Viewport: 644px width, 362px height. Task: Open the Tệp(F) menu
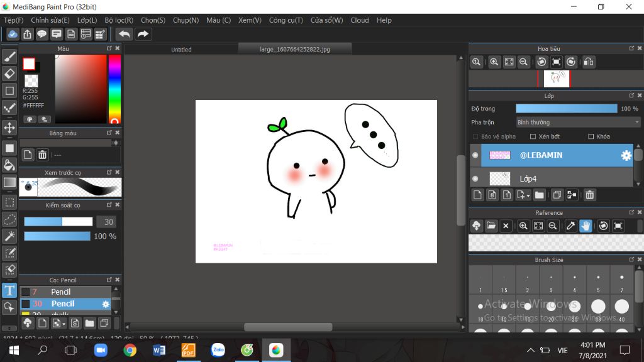(x=14, y=20)
